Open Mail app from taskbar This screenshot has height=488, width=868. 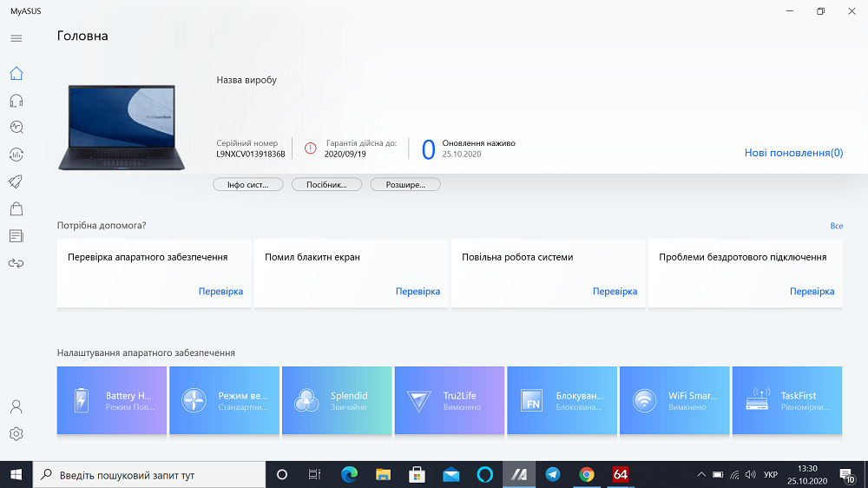point(450,475)
